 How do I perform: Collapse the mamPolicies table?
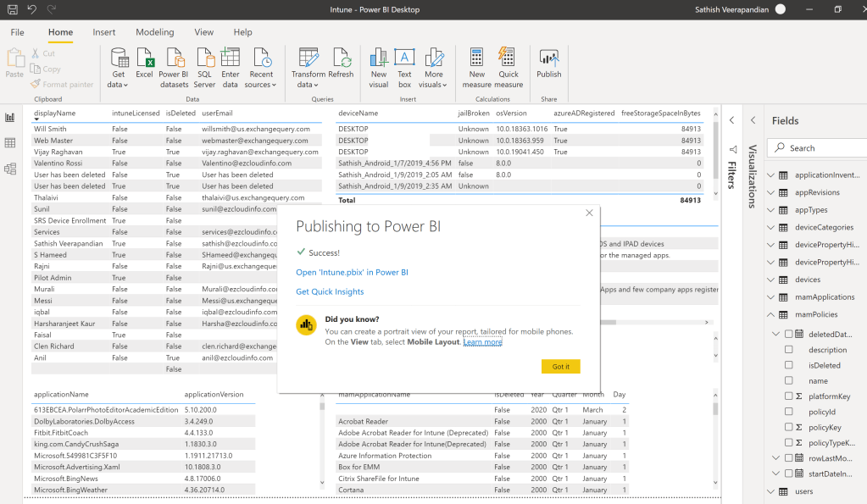[x=770, y=314]
